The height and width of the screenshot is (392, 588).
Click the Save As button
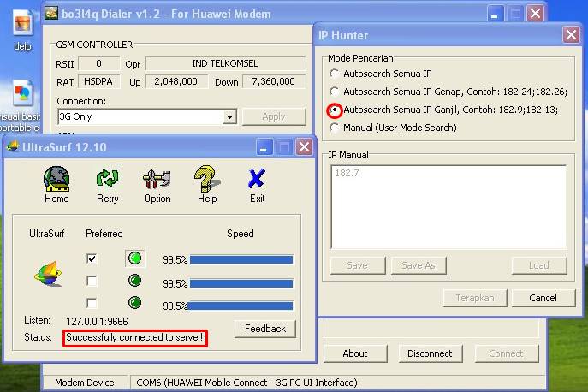click(x=419, y=265)
